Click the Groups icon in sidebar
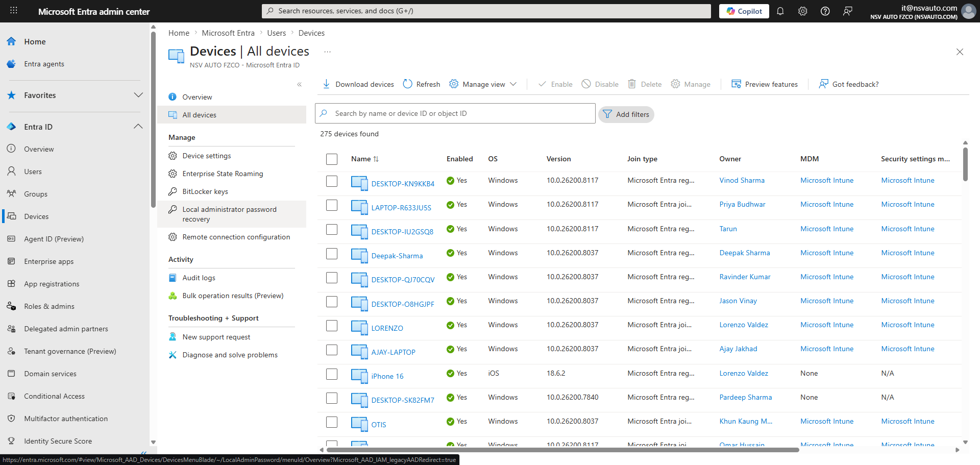 (x=11, y=194)
